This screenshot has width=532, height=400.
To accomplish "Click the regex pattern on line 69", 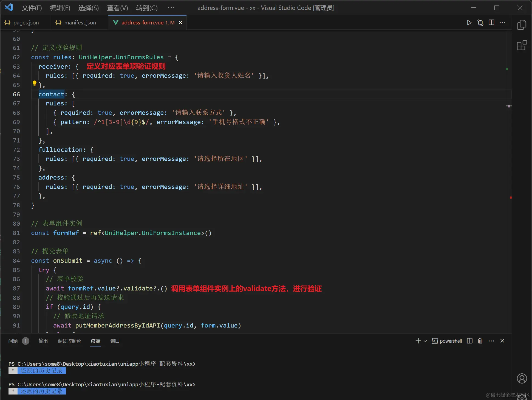I will pos(121,122).
